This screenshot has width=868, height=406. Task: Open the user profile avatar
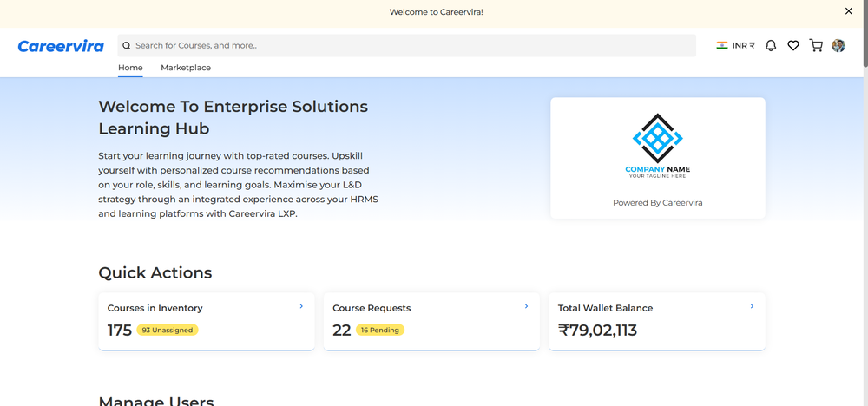838,45
